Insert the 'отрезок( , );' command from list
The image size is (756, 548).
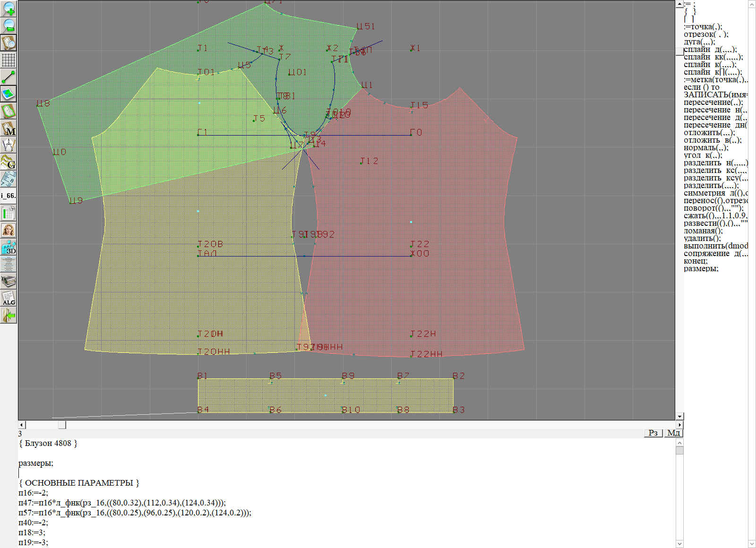click(x=706, y=34)
